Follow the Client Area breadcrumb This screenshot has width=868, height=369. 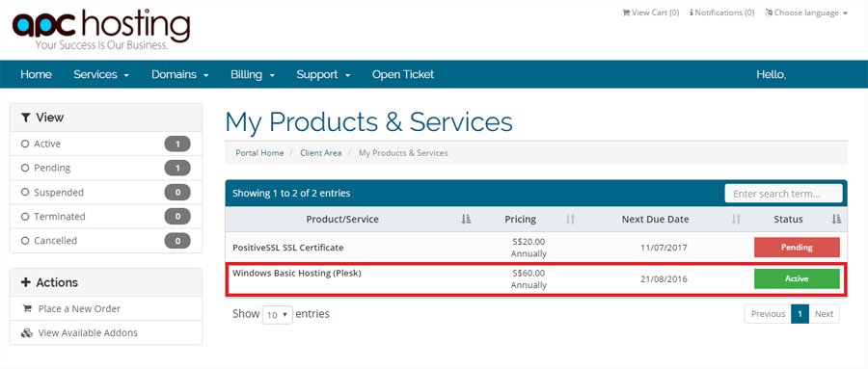[x=321, y=152]
